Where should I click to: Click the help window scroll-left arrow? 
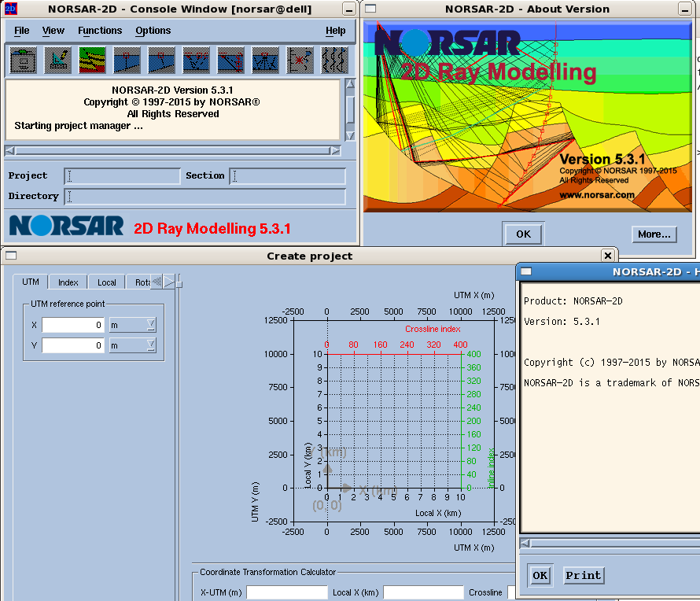(525, 543)
